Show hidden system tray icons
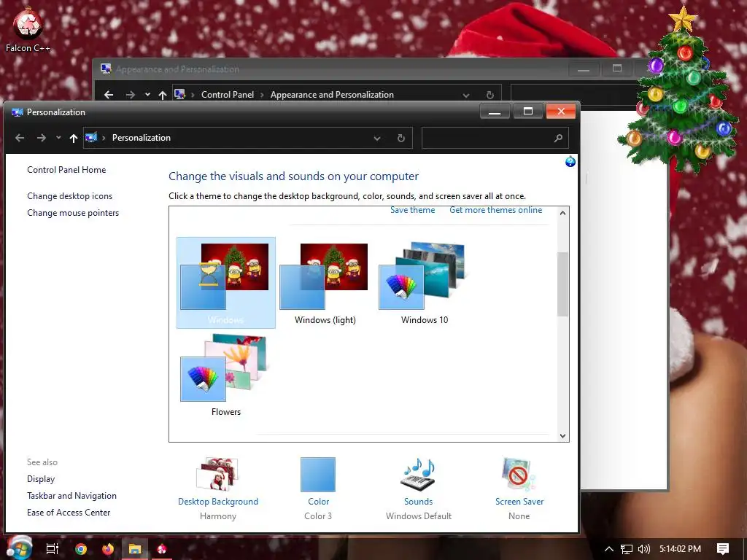The image size is (747, 560). pyautogui.click(x=609, y=549)
